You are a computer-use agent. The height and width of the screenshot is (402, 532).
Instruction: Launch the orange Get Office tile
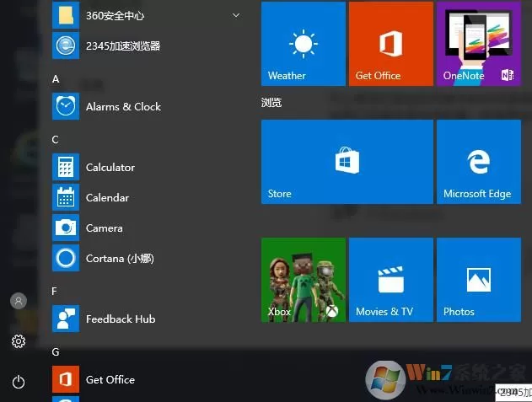click(x=391, y=44)
